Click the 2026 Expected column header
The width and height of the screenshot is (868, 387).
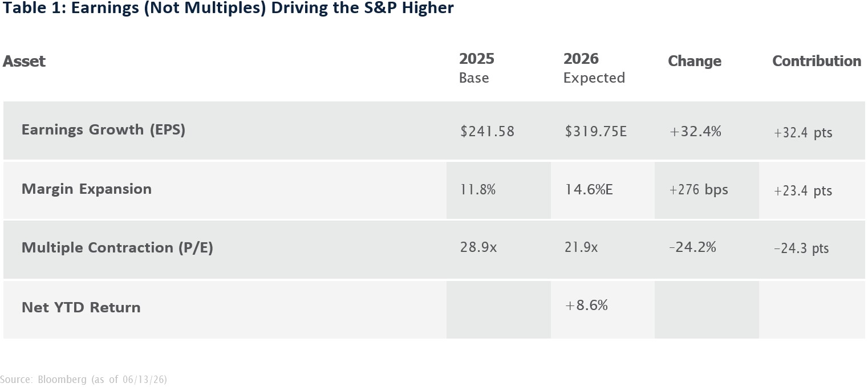click(594, 68)
